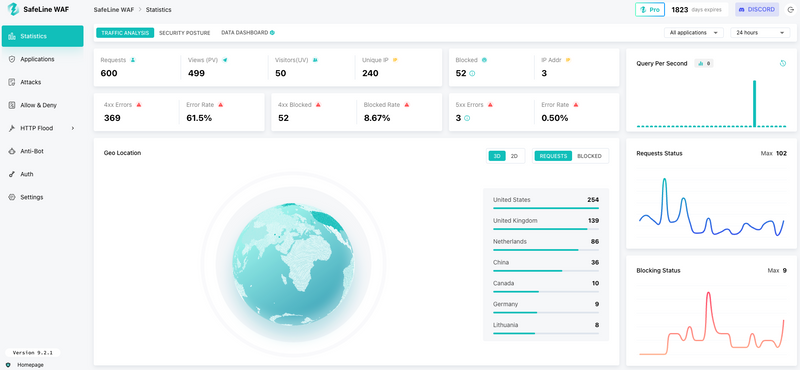Select the United States row
This screenshot has width=800, height=370.
coord(546,203)
